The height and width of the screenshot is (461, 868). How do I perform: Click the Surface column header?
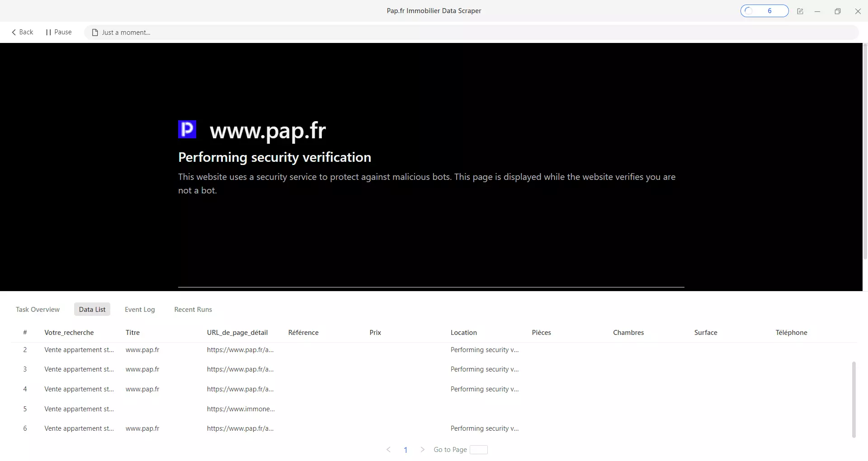click(706, 333)
